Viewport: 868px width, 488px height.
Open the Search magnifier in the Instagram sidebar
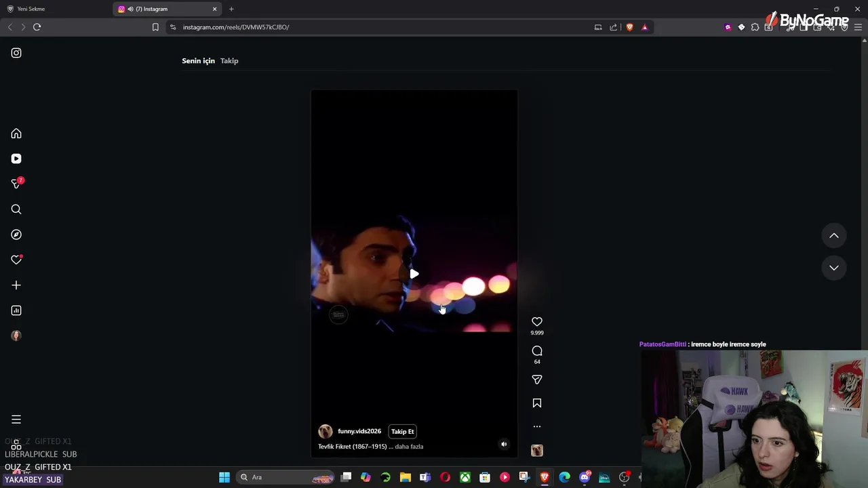point(16,209)
